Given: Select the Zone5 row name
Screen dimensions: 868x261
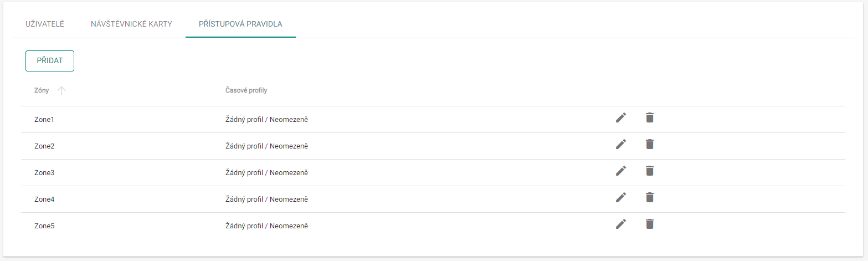Looking at the screenshot, I should pyautogui.click(x=44, y=226).
